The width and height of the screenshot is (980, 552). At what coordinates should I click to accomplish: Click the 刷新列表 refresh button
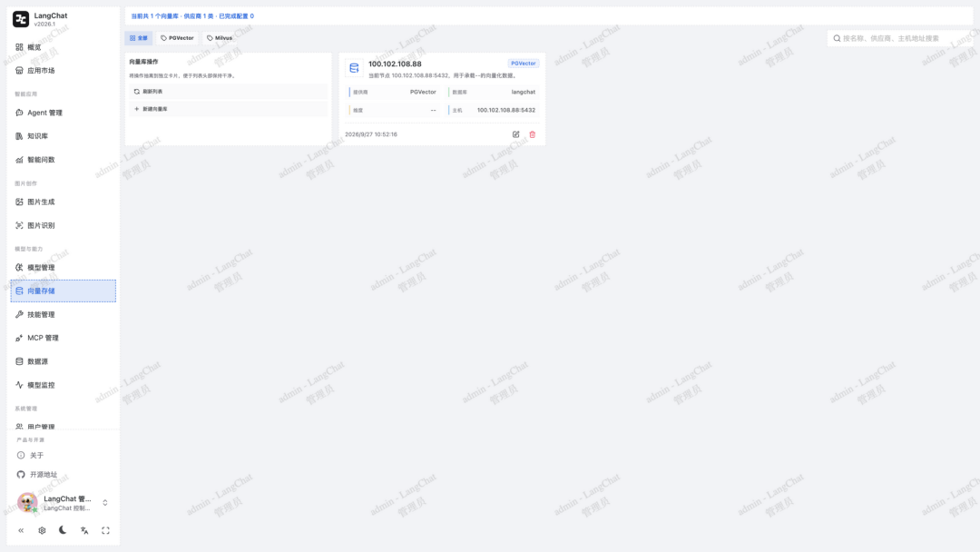[228, 92]
